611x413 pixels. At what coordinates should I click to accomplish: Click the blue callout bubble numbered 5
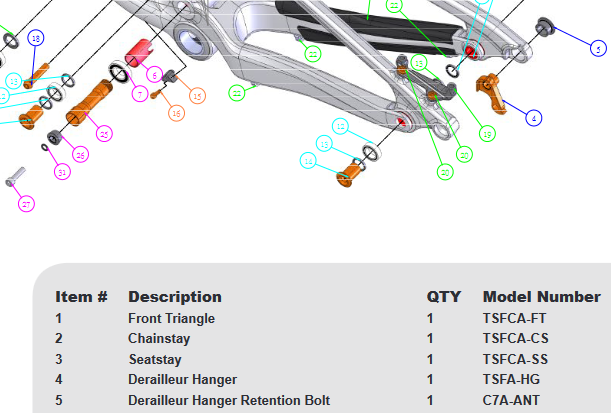pyautogui.click(x=597, y=48)
